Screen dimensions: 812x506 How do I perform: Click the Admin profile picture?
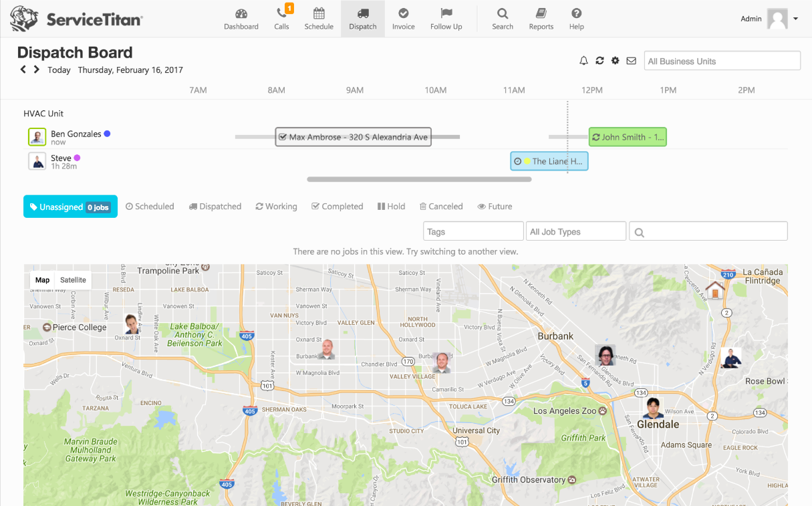pos(777,19)
